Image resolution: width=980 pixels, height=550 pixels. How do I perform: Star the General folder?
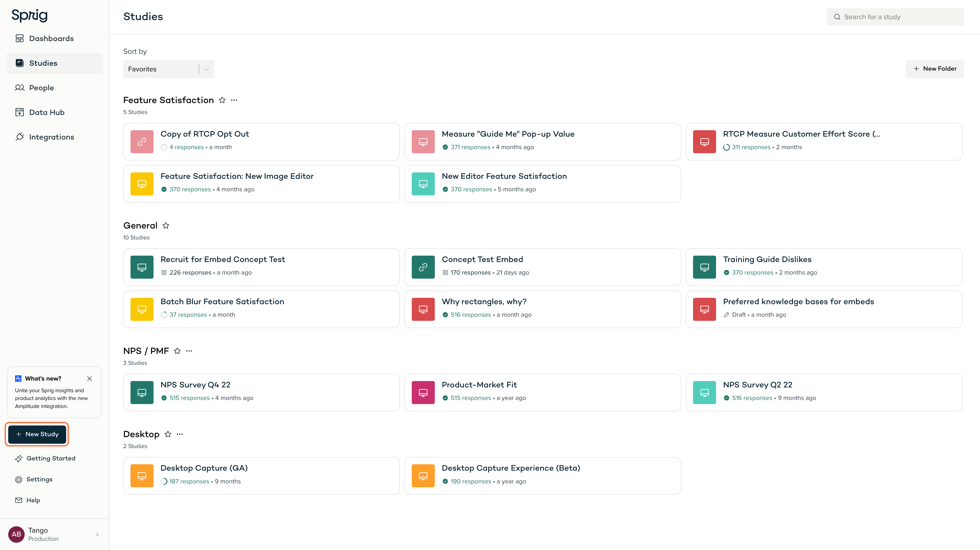(166, 226)
